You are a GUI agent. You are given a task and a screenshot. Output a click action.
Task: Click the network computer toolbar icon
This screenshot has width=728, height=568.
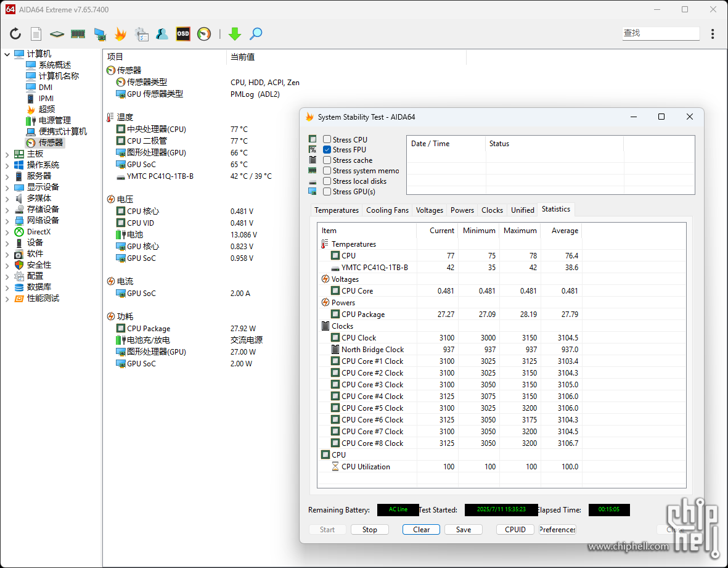100,34
